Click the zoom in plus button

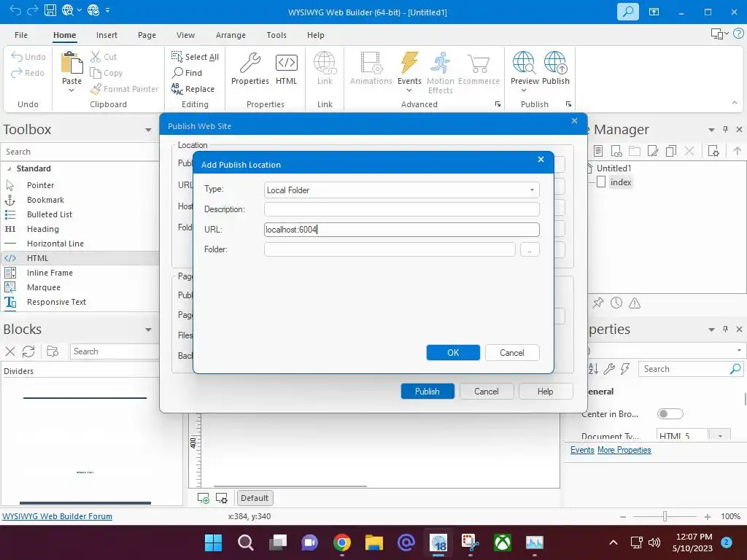point(708,517)
